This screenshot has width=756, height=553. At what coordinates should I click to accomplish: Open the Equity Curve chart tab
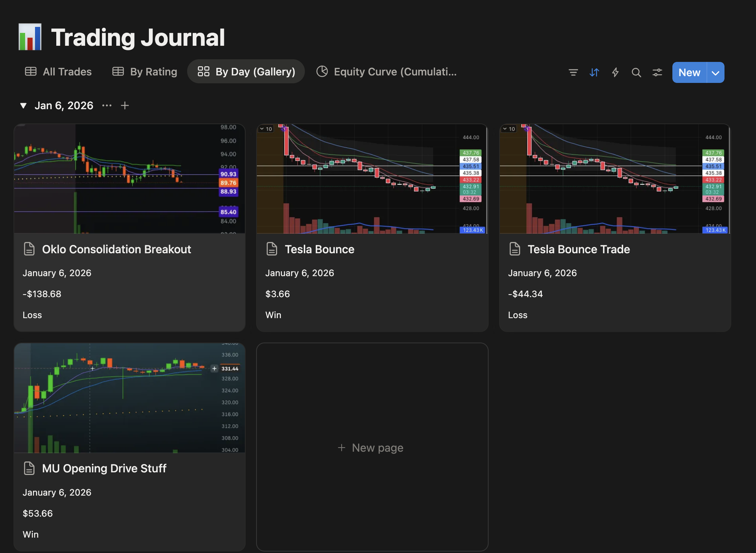pyautogui.click(x=386, y=72)
